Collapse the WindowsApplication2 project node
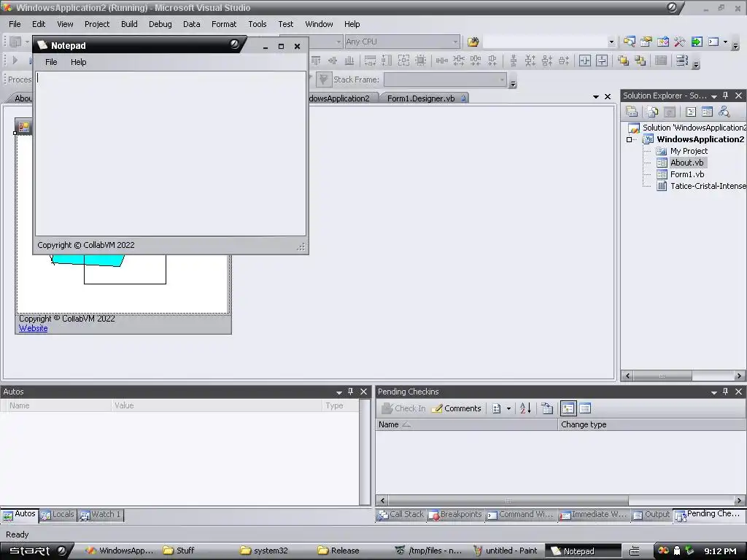 630,139
